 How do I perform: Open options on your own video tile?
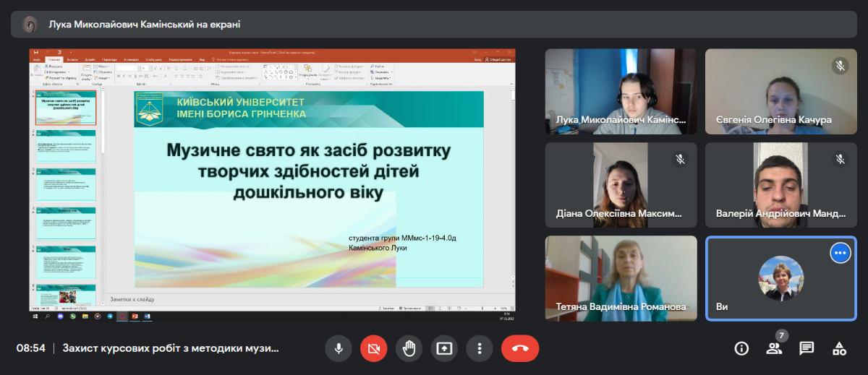click(839, 253)
